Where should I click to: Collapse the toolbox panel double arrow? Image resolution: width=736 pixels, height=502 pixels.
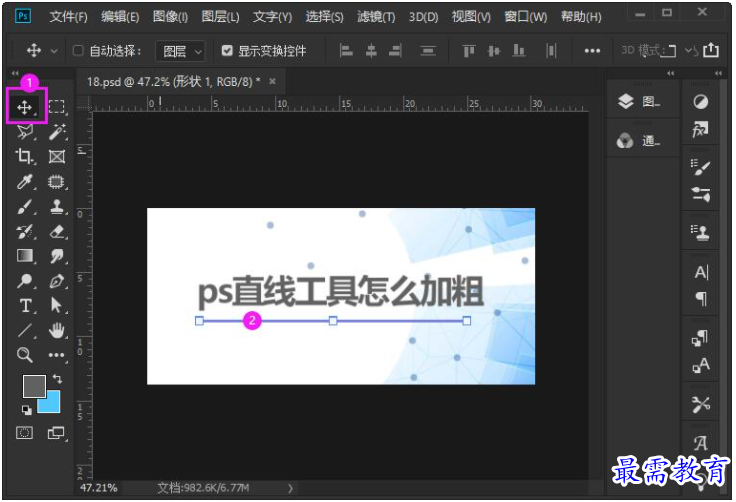15,73
